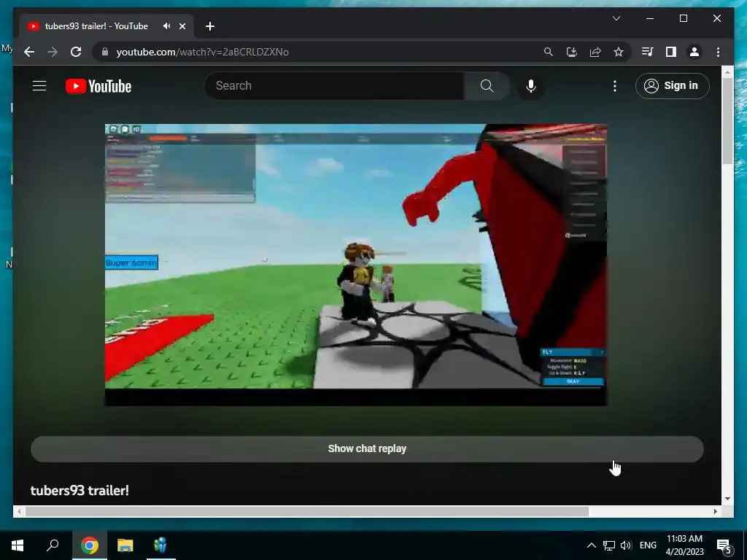Focus the YouTube Search input field
Viewport: 747px width, 560px height.
pyautogui.click(x=334, y=86)
